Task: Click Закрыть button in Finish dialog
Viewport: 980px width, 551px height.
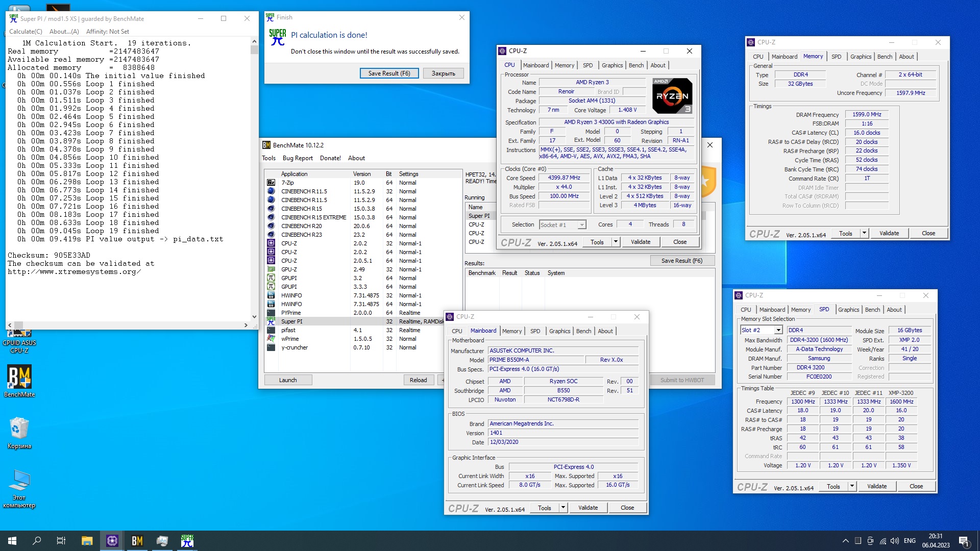Action: tap(443, 73)
